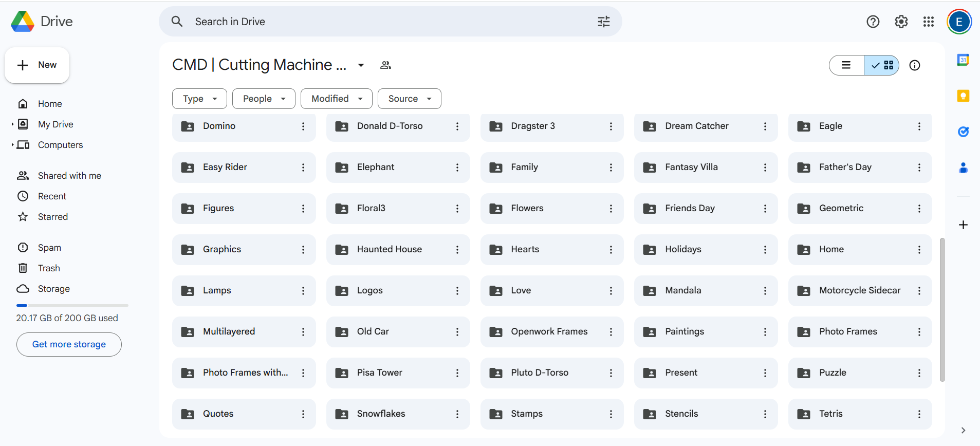Click the Search in Drive field

(x=391, y=22)
